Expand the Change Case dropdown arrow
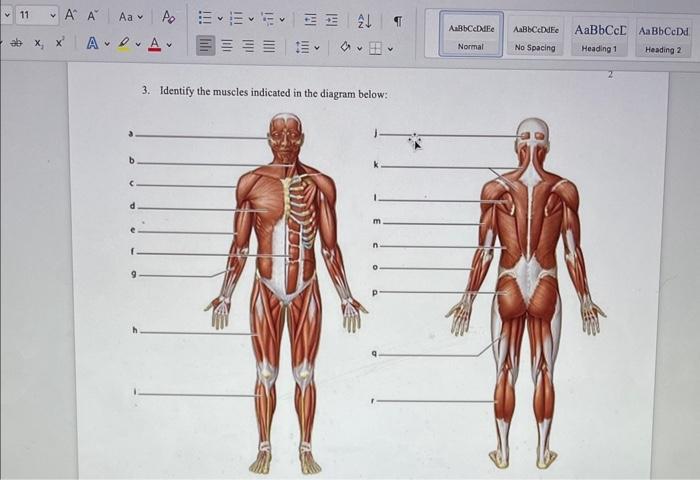 tap(140, 17)
